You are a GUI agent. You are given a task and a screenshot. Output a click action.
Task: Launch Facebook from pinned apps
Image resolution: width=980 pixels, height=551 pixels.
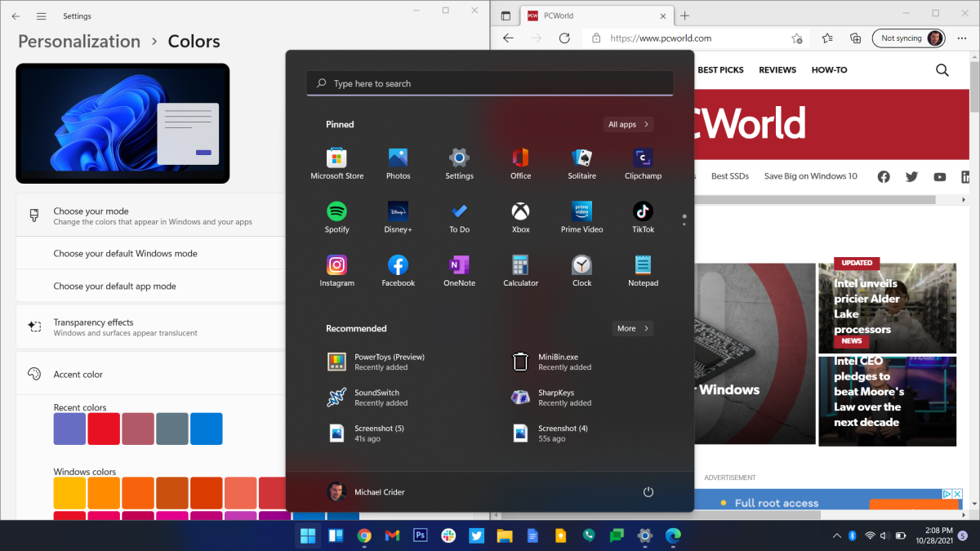coord(398,272)
